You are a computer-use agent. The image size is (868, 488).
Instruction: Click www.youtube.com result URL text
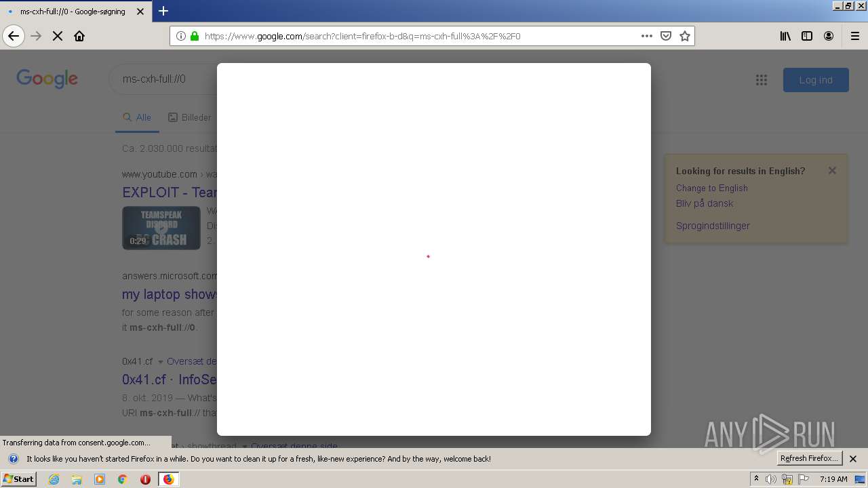click(x=159, y=174)
